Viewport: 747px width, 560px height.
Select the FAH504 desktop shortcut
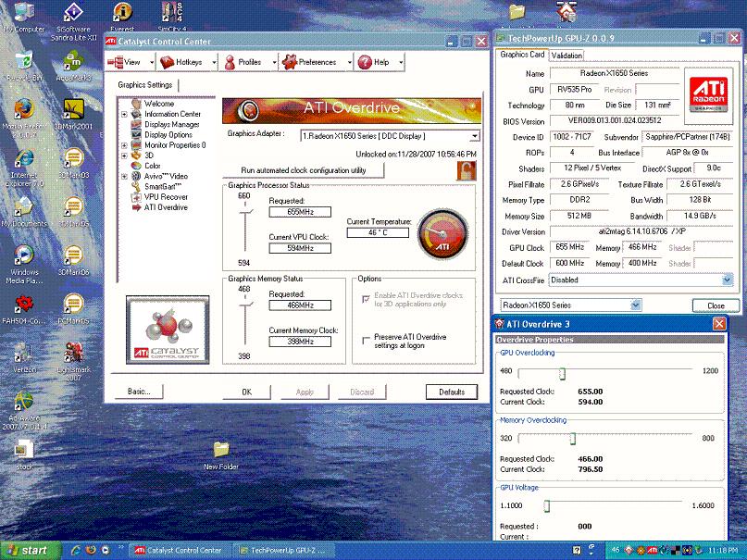24,309
